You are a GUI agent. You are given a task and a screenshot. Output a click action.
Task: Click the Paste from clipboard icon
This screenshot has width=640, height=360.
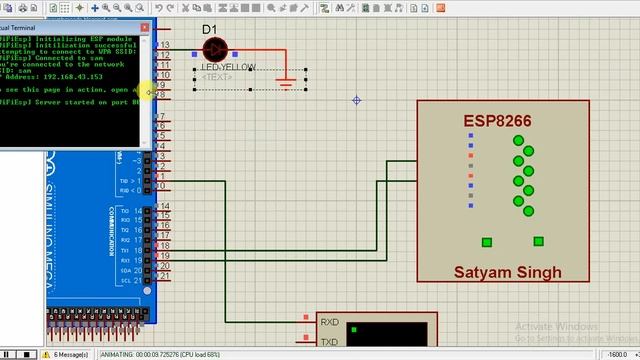point(207,8)
